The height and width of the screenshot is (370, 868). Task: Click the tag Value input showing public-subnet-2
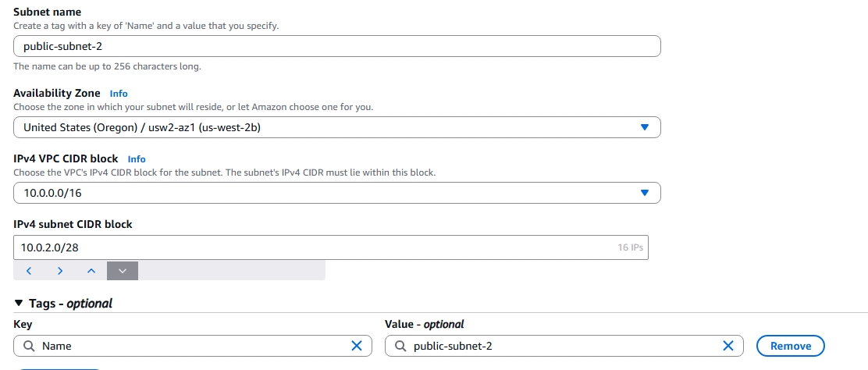point(562,346)
